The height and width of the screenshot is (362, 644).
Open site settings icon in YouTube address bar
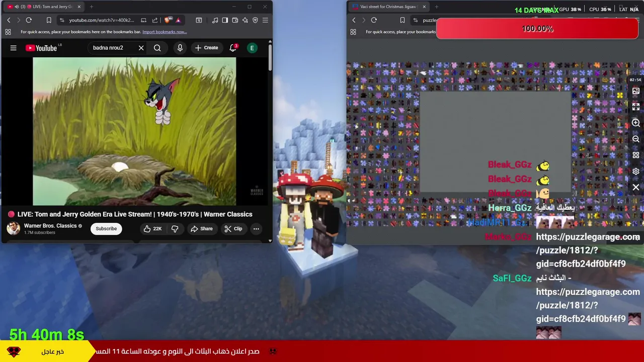(62, 20)
